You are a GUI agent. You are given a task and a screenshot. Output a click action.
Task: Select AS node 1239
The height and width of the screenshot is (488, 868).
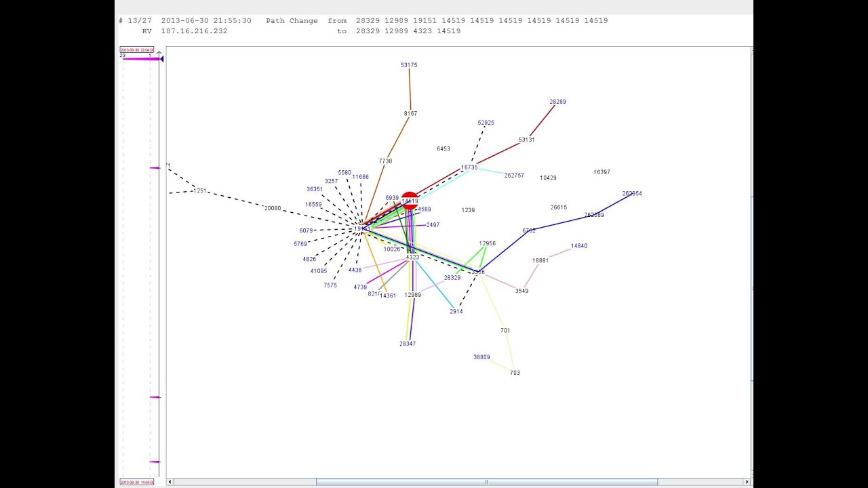[x=468, y=210]
